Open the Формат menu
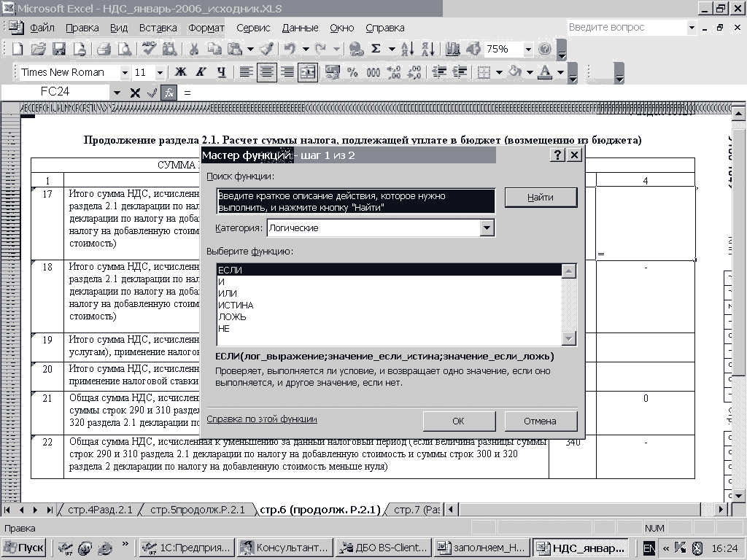747x560 pixels. coord(206,28)
